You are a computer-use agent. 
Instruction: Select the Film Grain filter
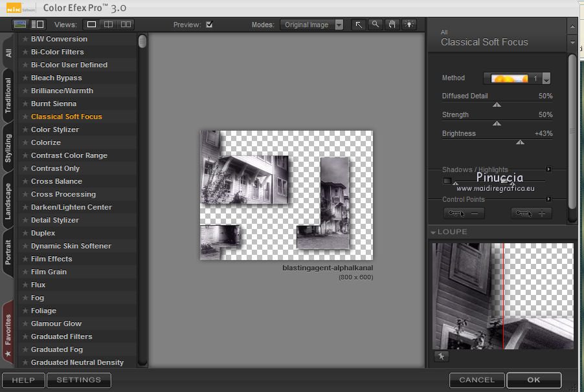click(49, 272)
